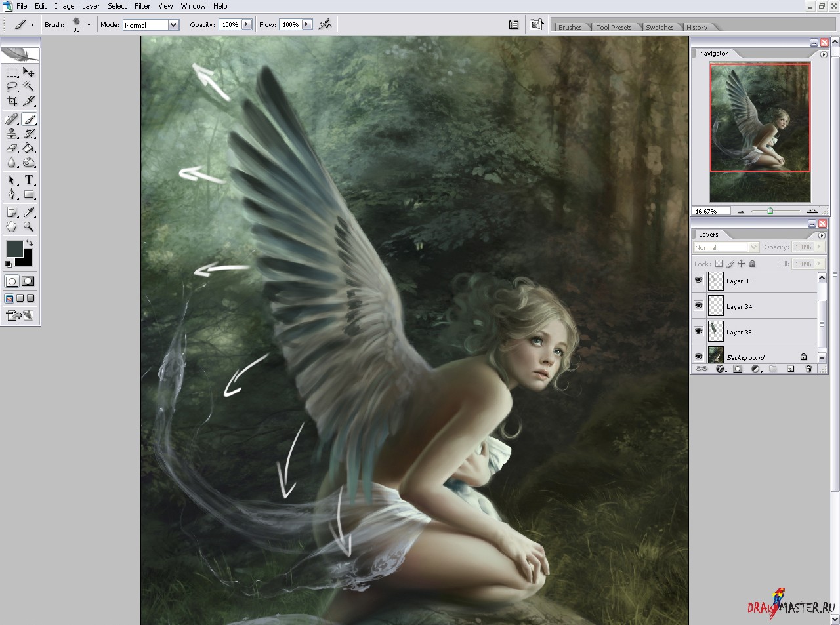Image resolution: width=840 pixels, height=625 pixels.
Task: Add a layer mask
Action: [738, 369]
